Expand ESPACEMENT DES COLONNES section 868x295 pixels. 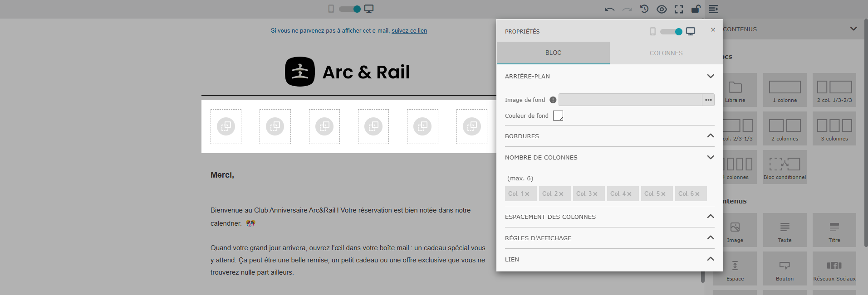pyautogui.click(x=711, y=217)
